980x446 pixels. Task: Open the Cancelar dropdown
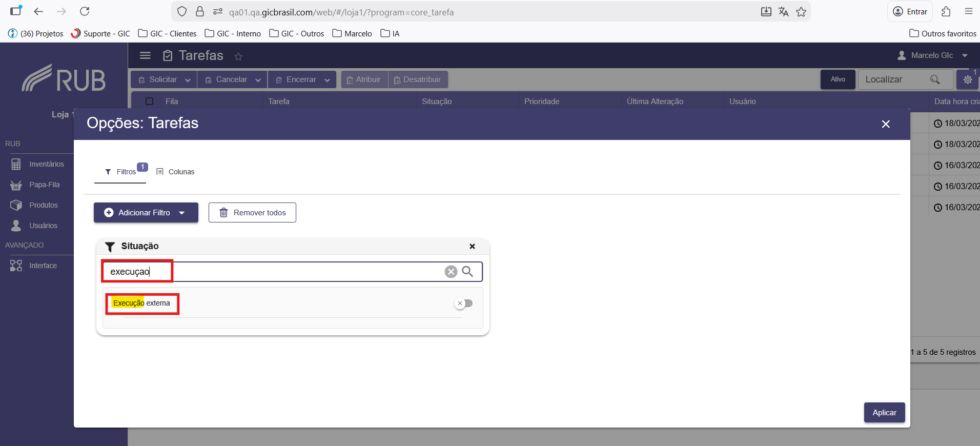click(233, 79)
